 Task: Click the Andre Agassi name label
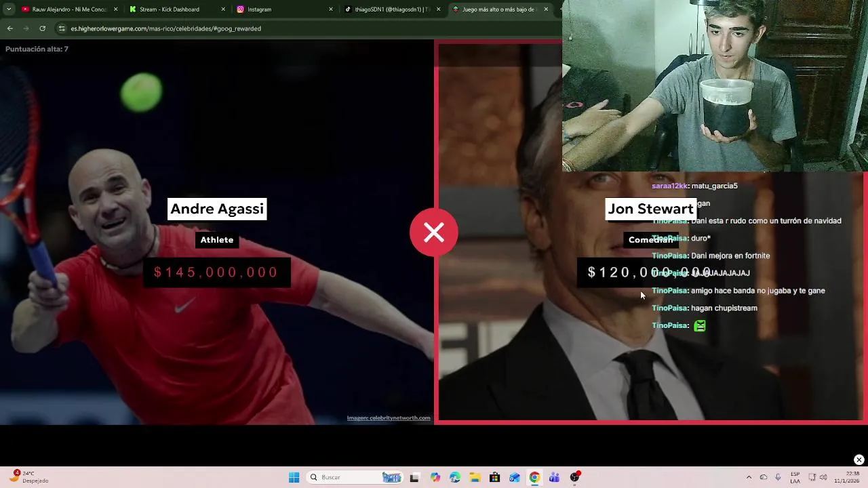pos(217,209)
